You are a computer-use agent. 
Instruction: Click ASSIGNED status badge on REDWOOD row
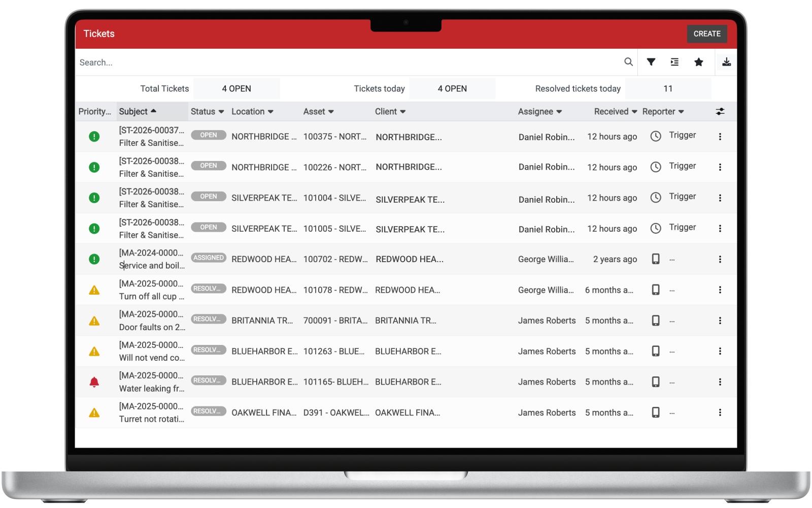(209, 258)
